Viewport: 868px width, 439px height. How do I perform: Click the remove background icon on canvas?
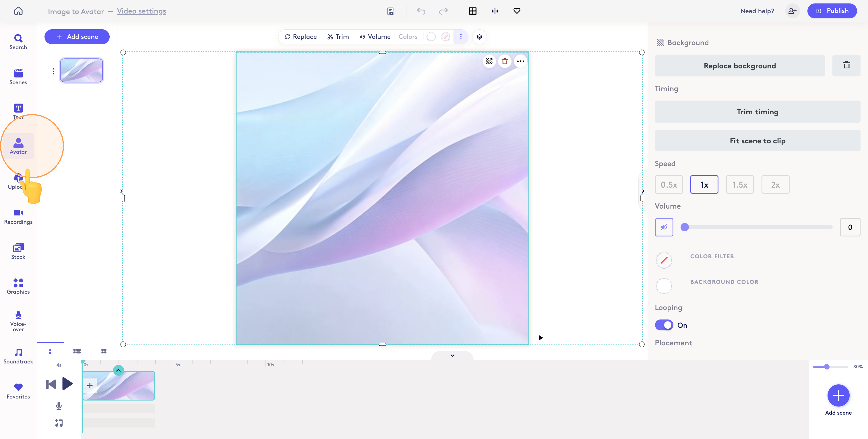pyautogui.click(x=489, y=61)
